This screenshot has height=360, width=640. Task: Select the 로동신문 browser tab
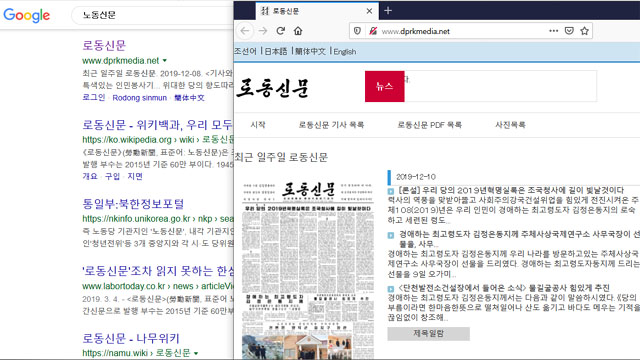[x=317, y=11]
